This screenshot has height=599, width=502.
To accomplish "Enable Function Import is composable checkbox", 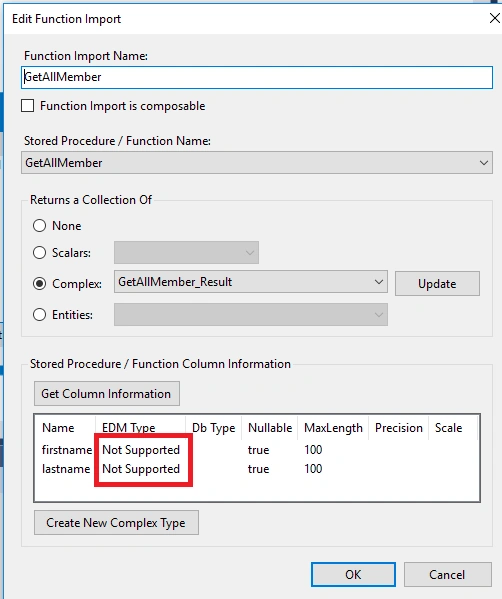I will pyautogui.click(x=28, y=106).
